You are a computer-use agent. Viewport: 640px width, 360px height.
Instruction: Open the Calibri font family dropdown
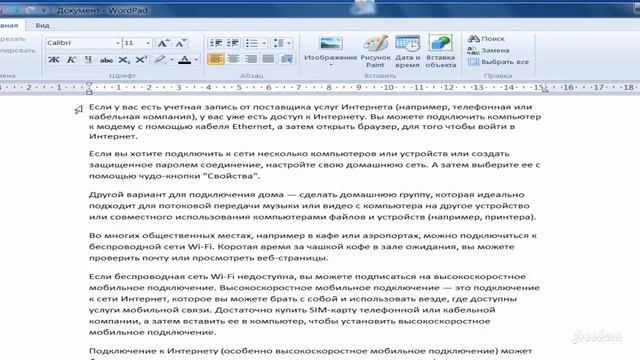(118, 43)
